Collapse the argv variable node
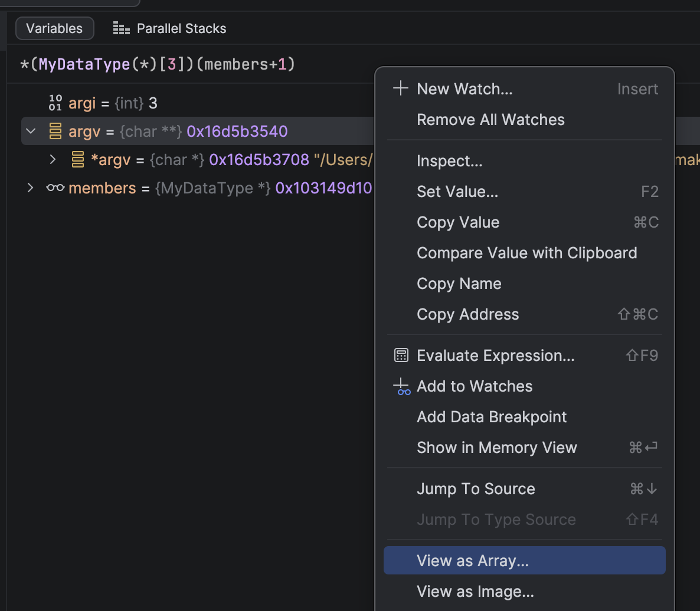Screen dimensions: 700x611 [x=31, y=131]
